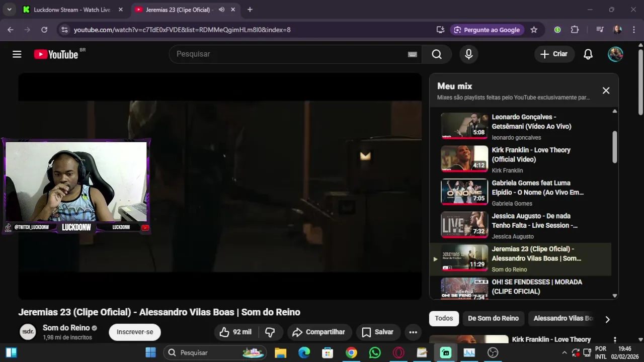Screen dimensions: 644x362
Task: Open OBS Studio from taskbar
Action: click(493, 352)
